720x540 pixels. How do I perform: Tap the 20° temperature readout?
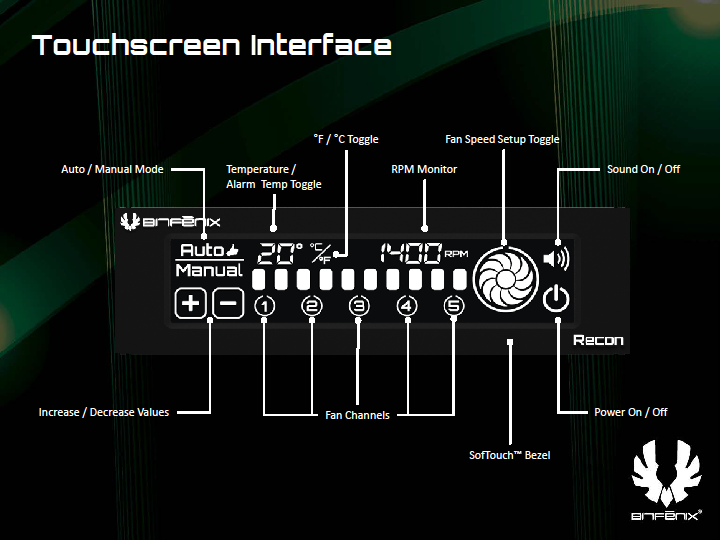[279, 253]
